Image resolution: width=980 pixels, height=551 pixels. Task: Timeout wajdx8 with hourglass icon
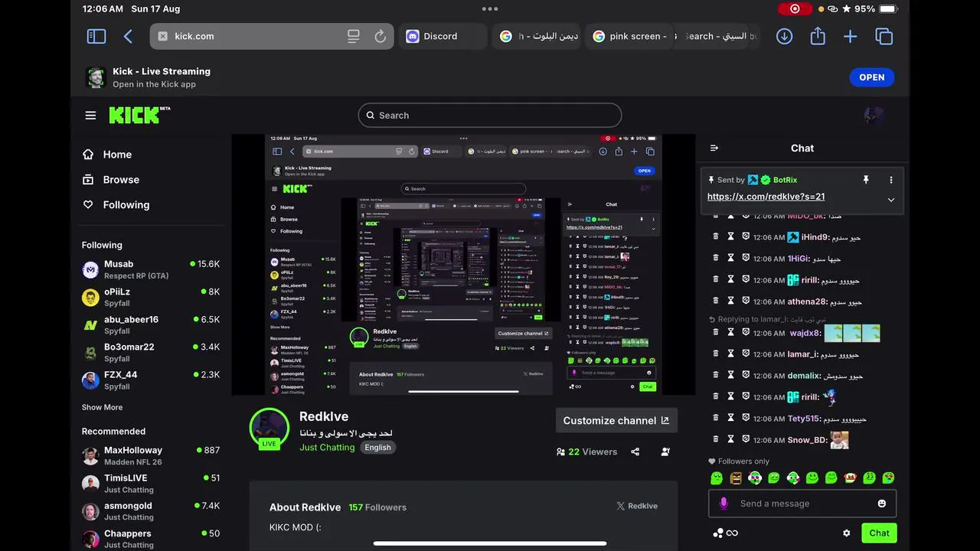(x=730, y=333)
